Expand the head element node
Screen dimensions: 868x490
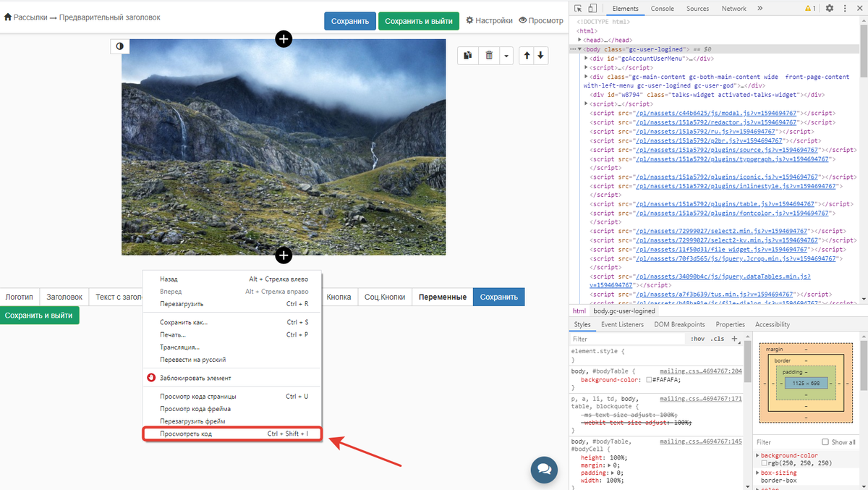click(579, 41)
